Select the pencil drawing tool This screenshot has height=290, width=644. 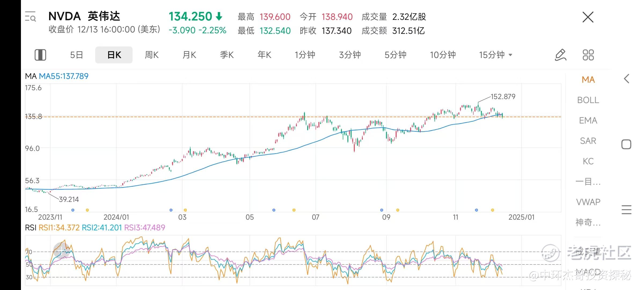pyautogui.click(x=560, y=55)
